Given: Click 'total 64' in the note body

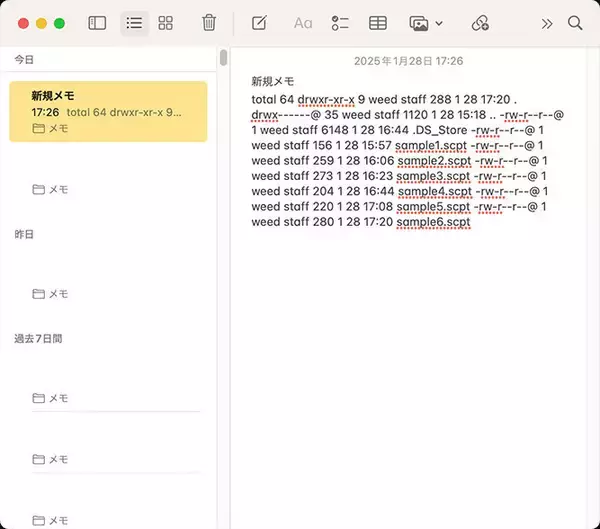Looking at the screenshot, I should click(x=272, y=100).
